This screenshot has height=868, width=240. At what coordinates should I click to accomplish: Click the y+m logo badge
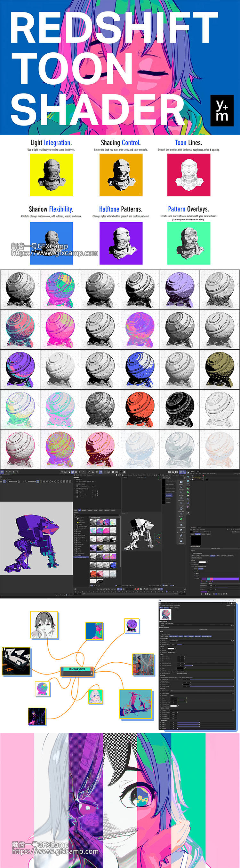click(222, 110)
